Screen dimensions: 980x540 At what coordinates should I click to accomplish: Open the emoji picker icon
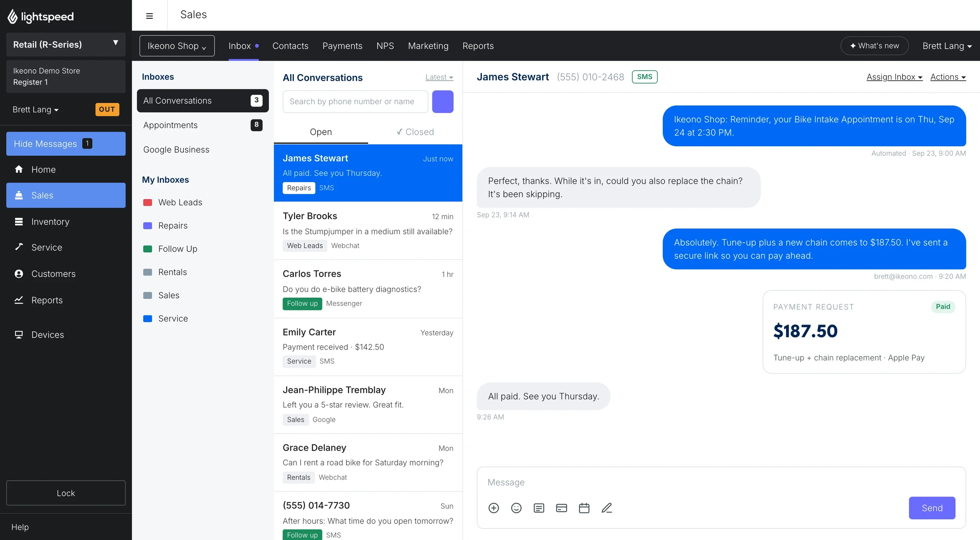(516, 508)
